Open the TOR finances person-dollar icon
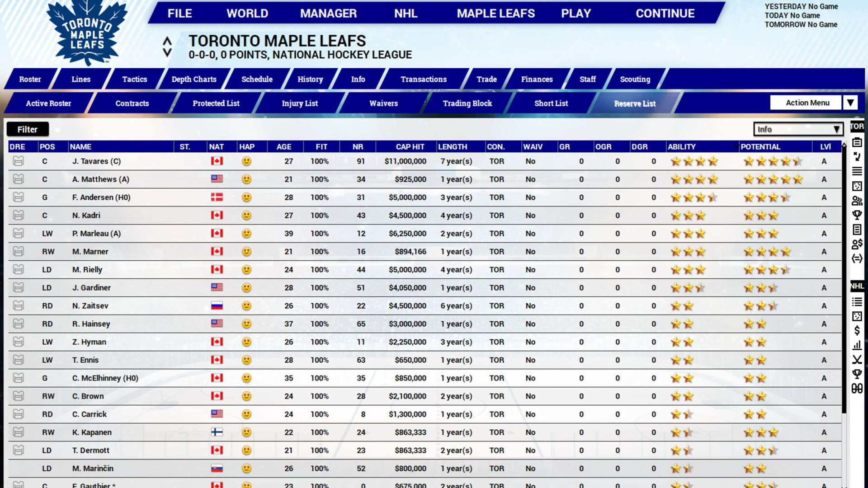The width and height of the screenshot is (868, 488). point(857,244)
